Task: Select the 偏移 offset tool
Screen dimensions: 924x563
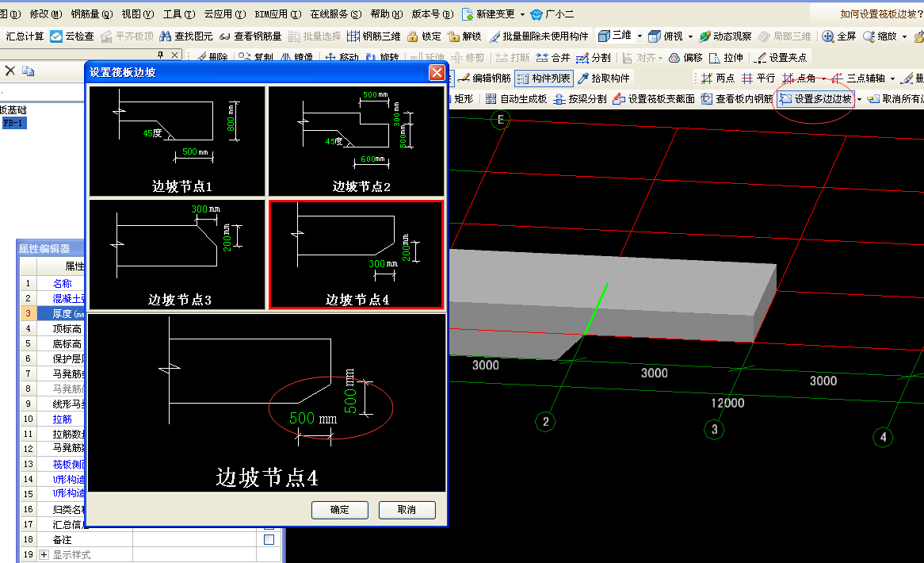Action: 685,58
